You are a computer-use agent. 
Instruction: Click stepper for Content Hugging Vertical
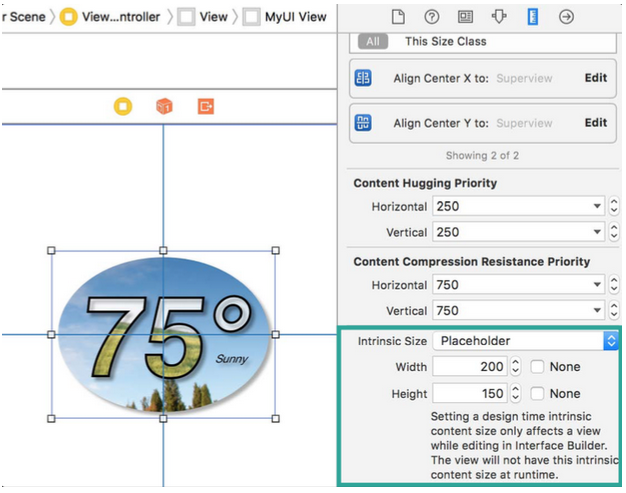click(614, 232)
